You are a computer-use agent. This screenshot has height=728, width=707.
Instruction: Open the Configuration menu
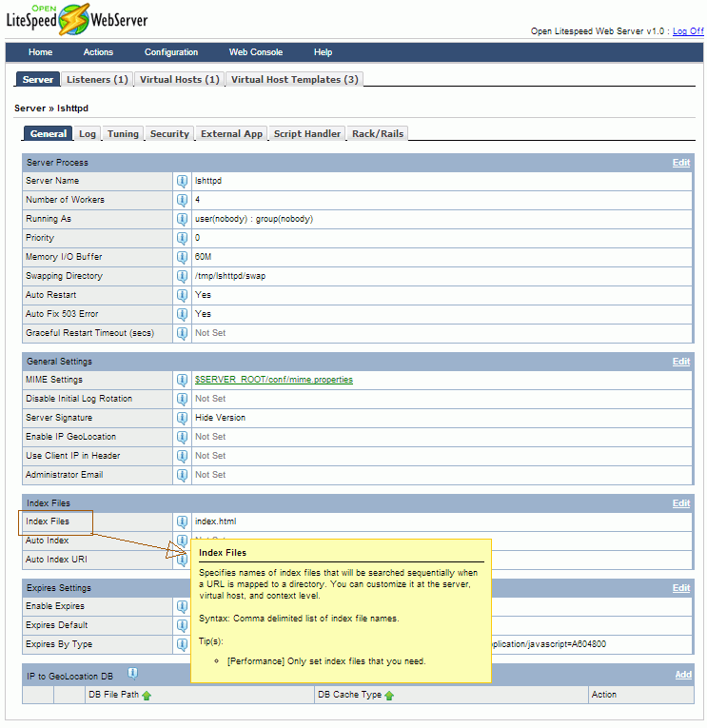coord(171,52)
